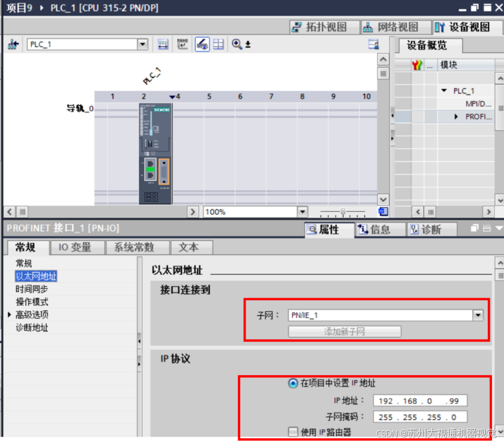Enable the 使用 IP 路由器 checkbox
This screenshot has height=443, width=504.
(x=293, y=432)
